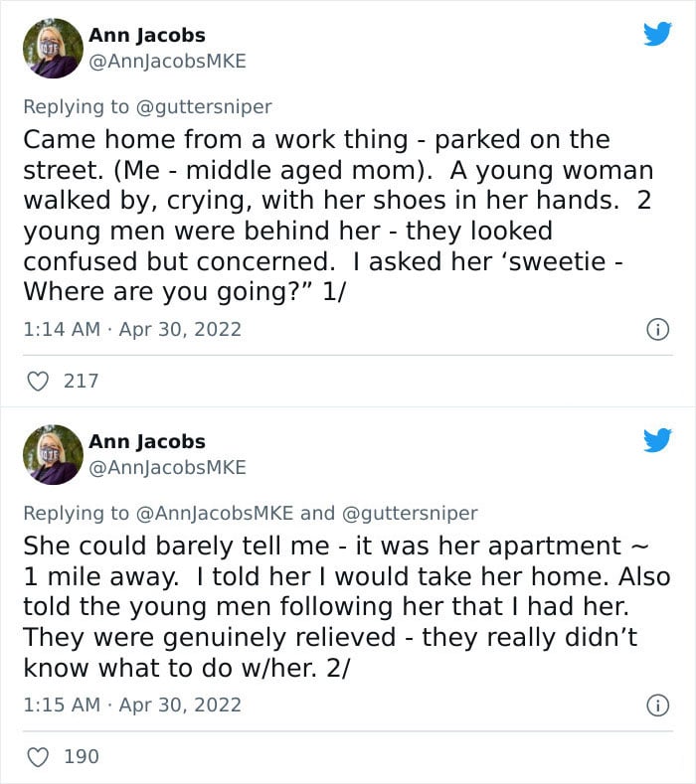Open info icon on the 1:14 AM tweet
The image size is (696, 784).
(x=657, y=330)
